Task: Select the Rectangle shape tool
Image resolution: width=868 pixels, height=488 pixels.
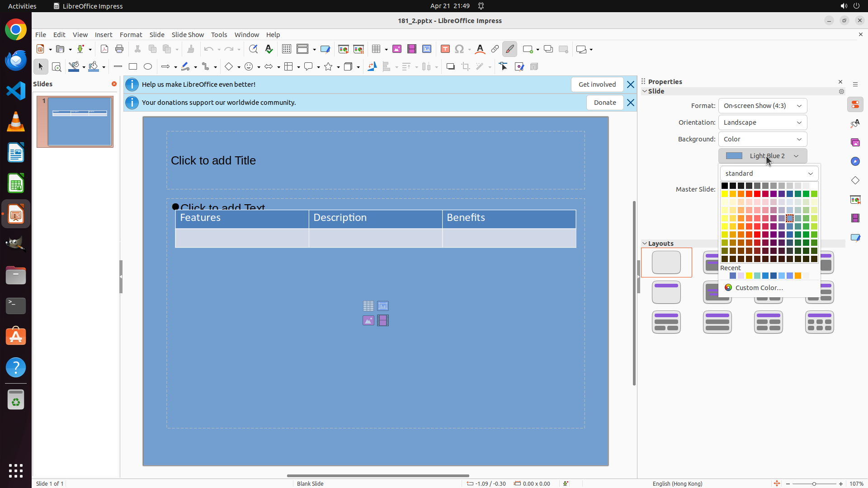Action: (x=133, y=67)
